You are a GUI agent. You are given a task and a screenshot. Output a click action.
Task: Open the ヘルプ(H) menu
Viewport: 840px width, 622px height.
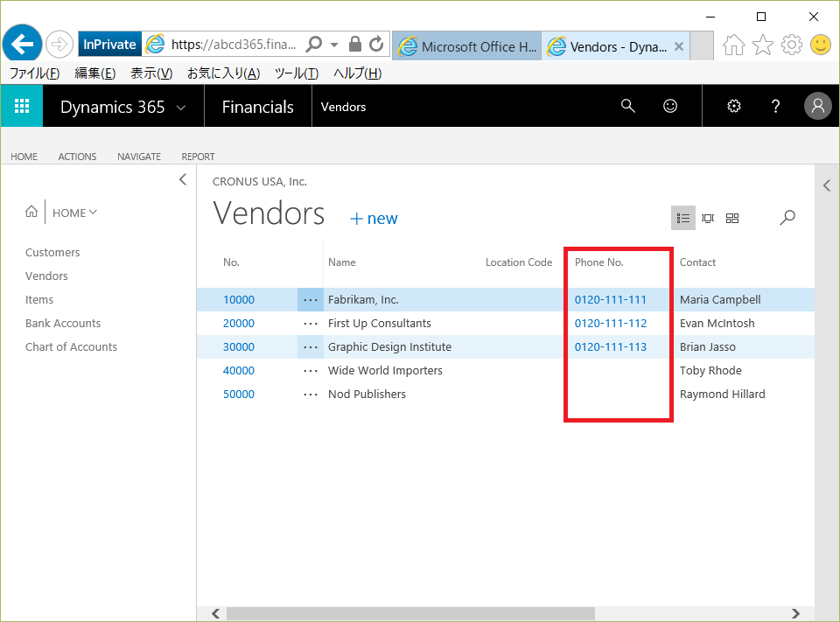357,73
